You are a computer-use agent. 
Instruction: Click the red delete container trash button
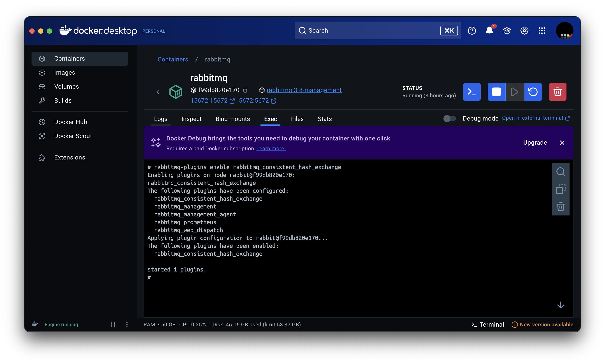pos(557,92)
